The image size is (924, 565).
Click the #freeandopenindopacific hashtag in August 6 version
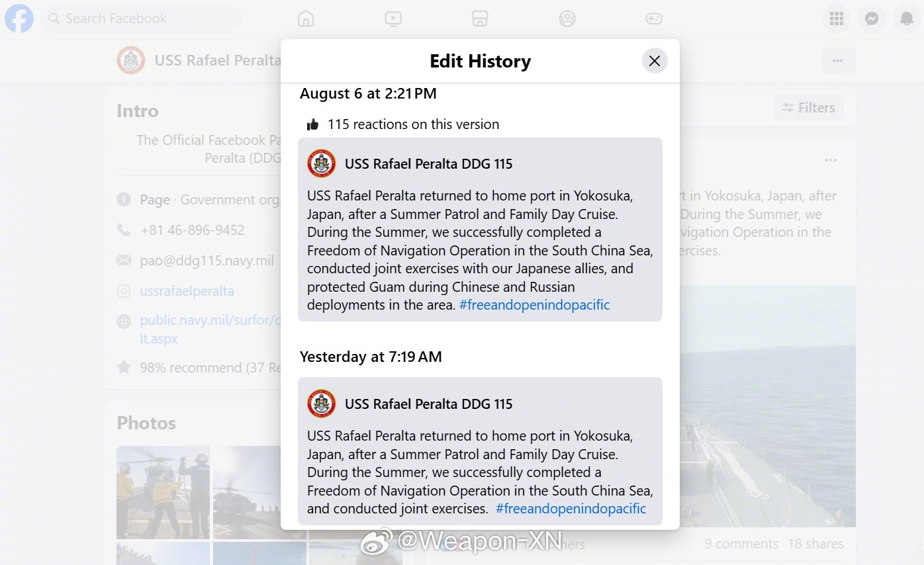coord(534,305)
